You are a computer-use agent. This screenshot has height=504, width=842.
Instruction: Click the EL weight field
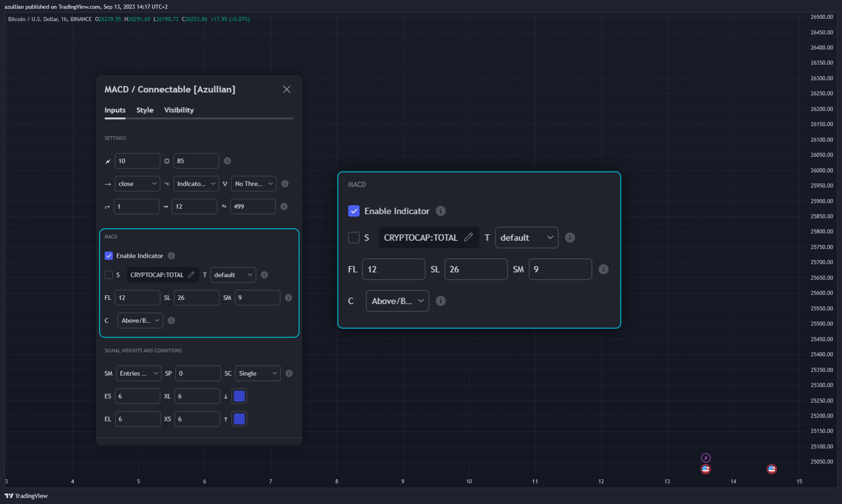[138, 419]
